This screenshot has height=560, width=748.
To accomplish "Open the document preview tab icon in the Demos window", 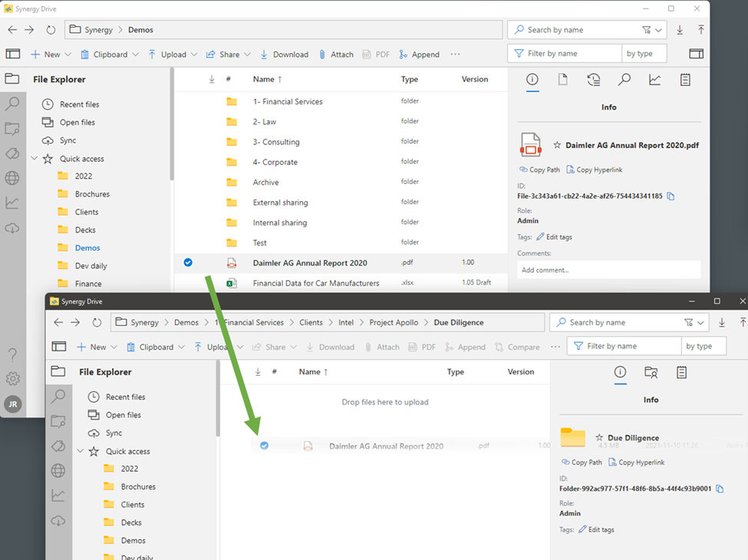I will pyautogui.click(x=563, y=80).
